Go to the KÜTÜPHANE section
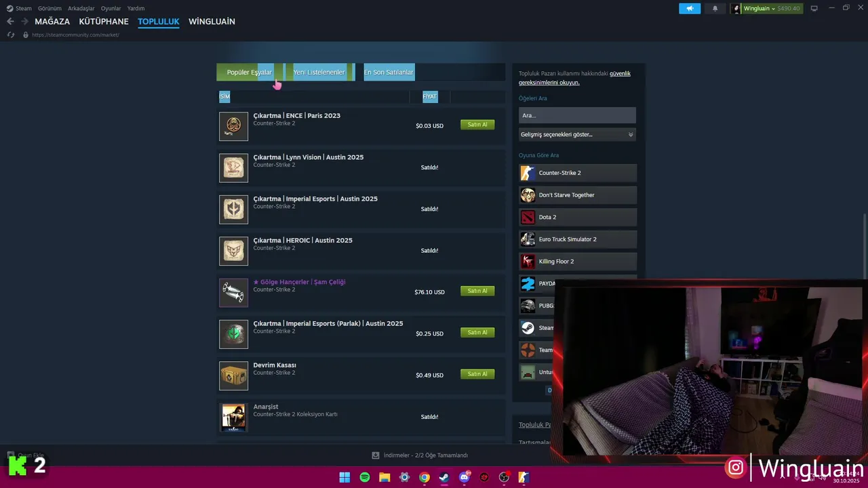868x488 pixels. point(104,22)
